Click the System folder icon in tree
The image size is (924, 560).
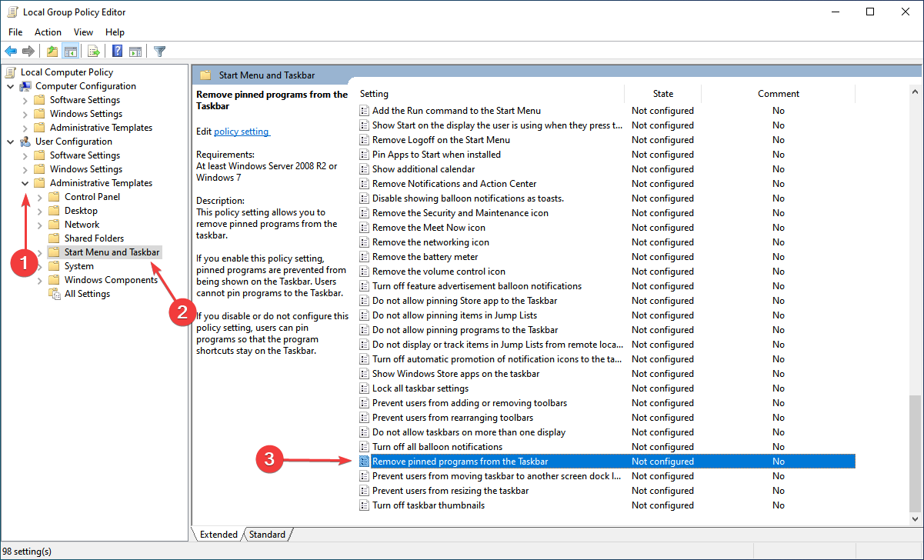[x=54, y=266]
